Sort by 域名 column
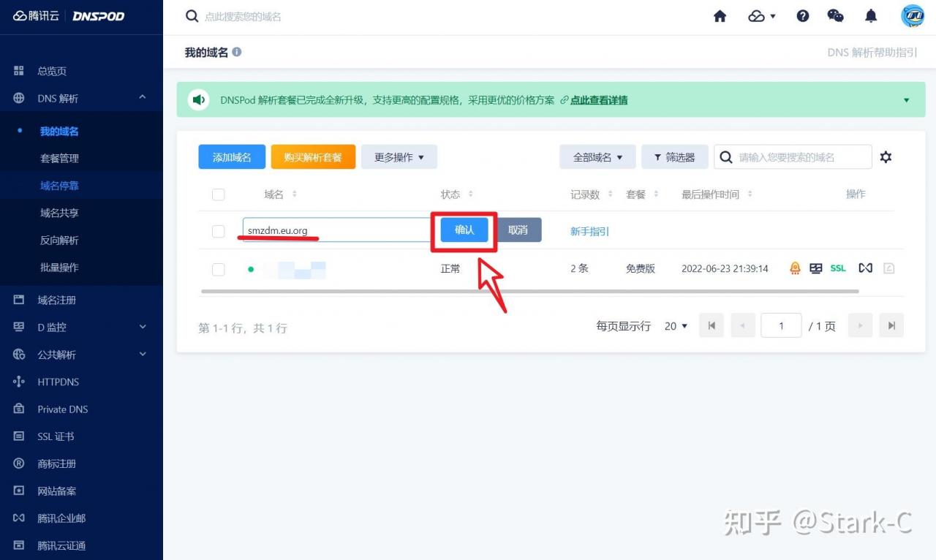Viewport: 936px width, 560px height. pyautogui.click(x=295, y=194)
